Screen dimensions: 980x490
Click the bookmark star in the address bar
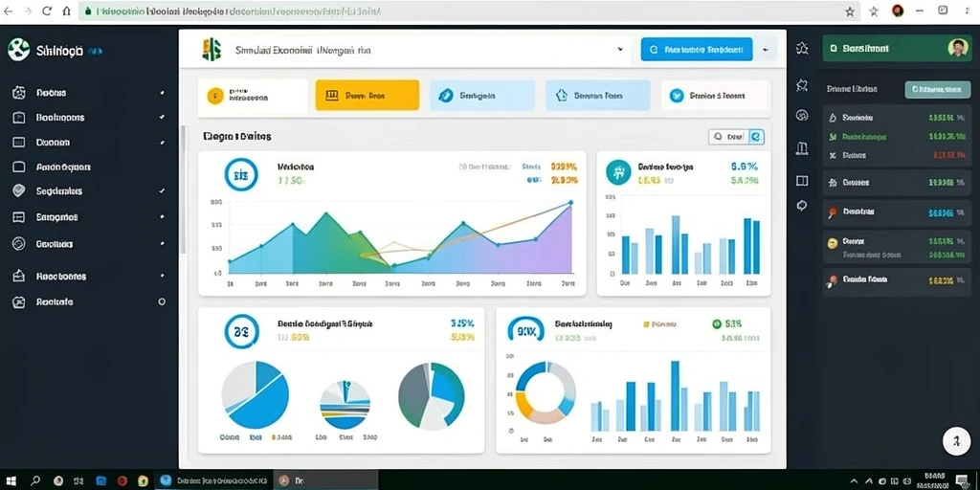(850, 11)
